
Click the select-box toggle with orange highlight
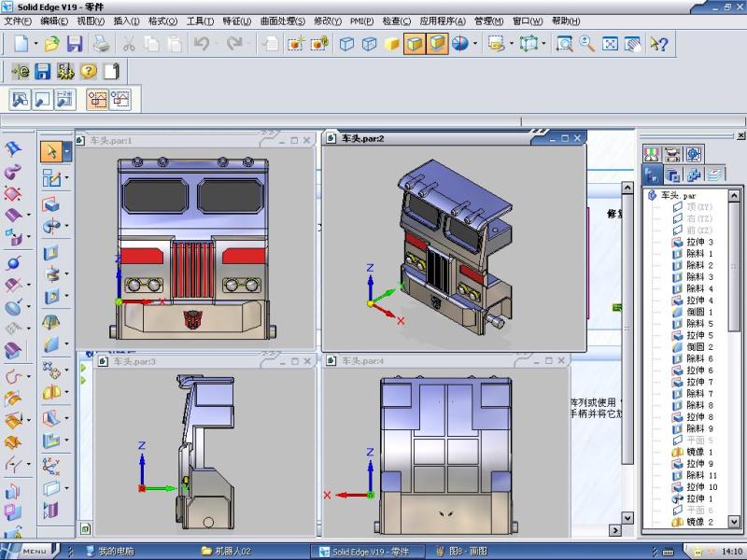97,100
